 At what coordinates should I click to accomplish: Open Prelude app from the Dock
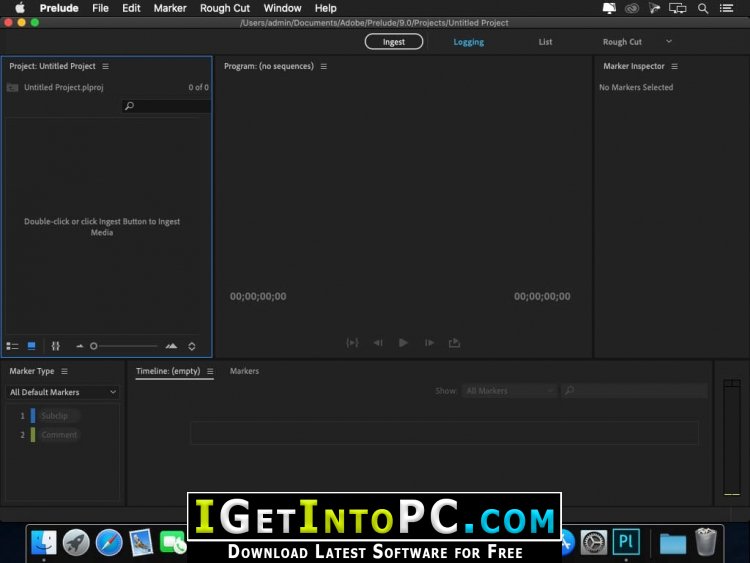coord(626,542)
